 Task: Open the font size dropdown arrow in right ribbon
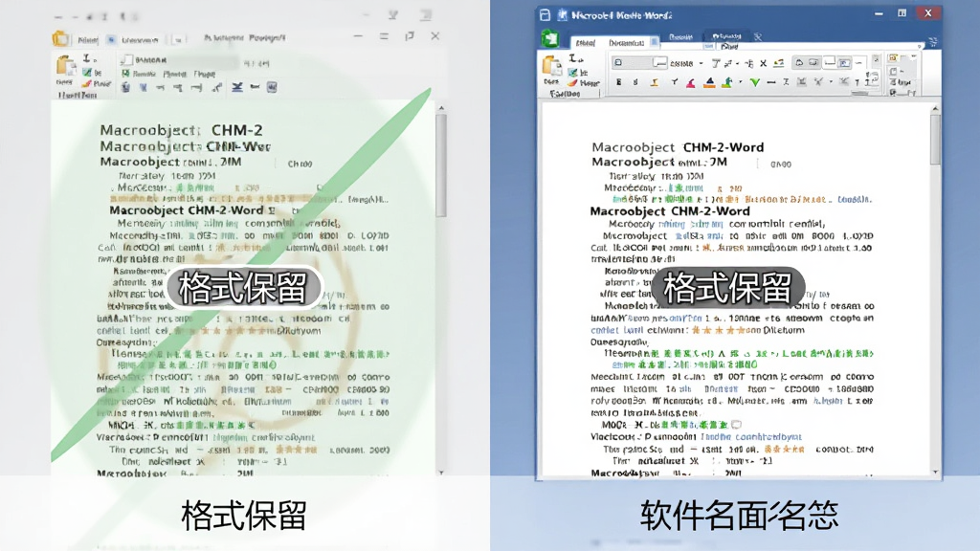point(702,64)
